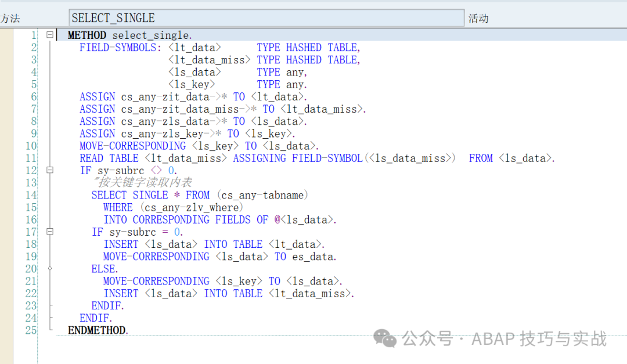Click the ENDIF on line 23

coord(106,306)
